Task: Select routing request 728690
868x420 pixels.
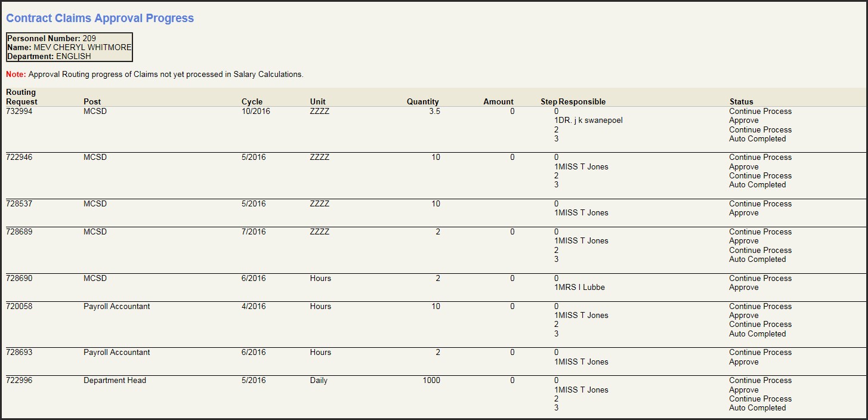Action: point(19,279)
